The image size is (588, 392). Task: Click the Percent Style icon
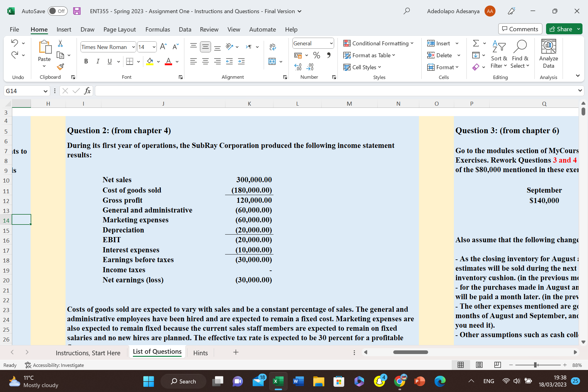tap(316, 55)
